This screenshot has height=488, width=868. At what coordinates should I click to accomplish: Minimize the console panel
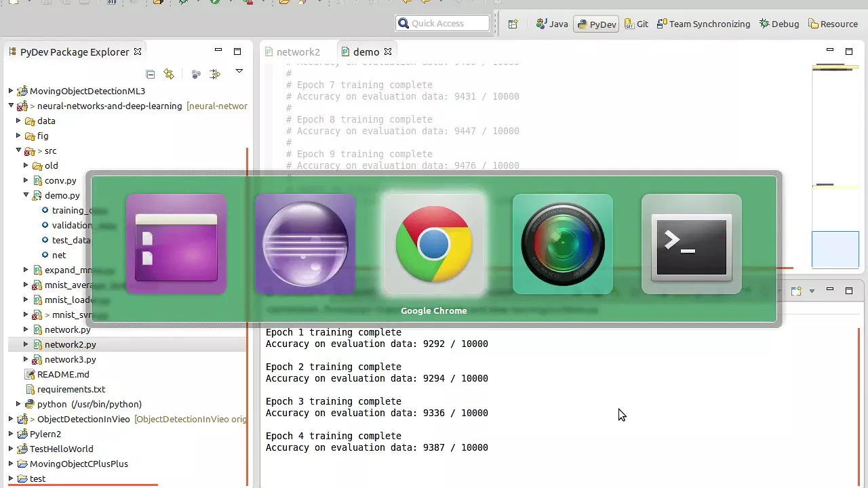click(x=829, y=289)
